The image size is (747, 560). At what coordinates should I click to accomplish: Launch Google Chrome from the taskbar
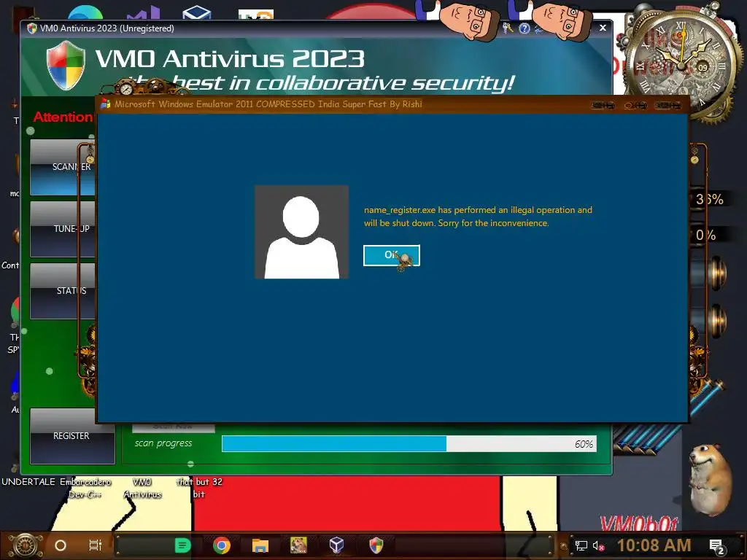[x=222, y=545]
